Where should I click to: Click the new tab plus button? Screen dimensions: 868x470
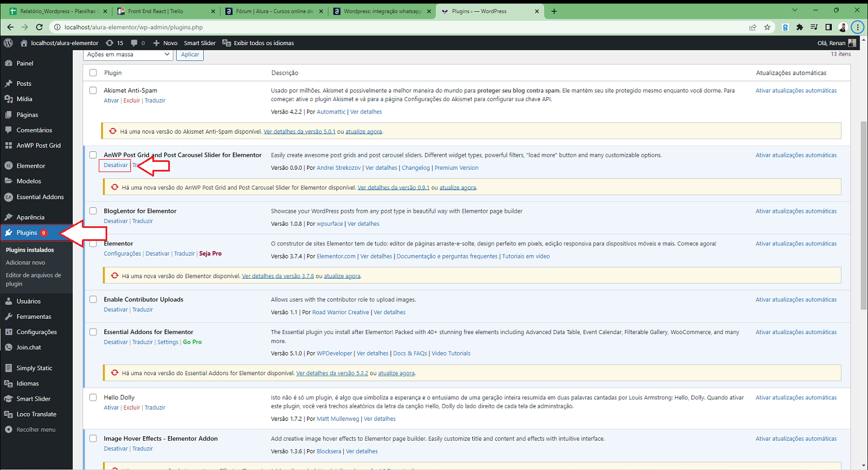pyautogui.click(x=554, y=11)
